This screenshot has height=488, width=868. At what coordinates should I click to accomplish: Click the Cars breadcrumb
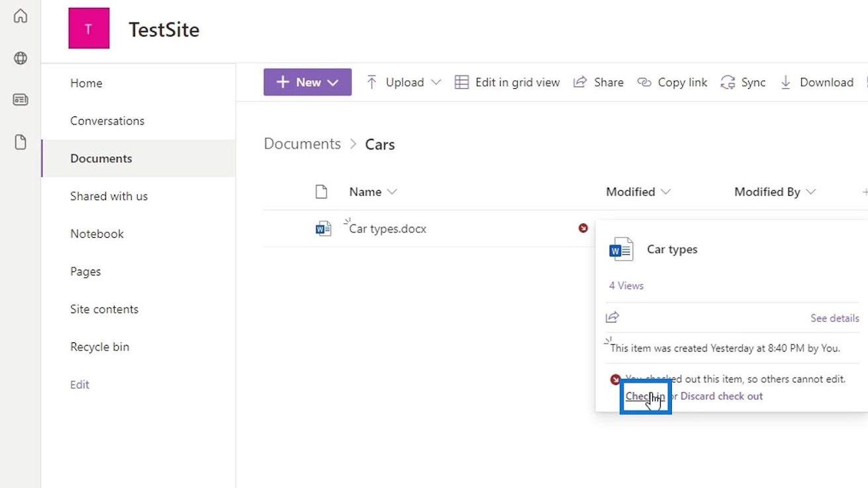coord(380,144)
